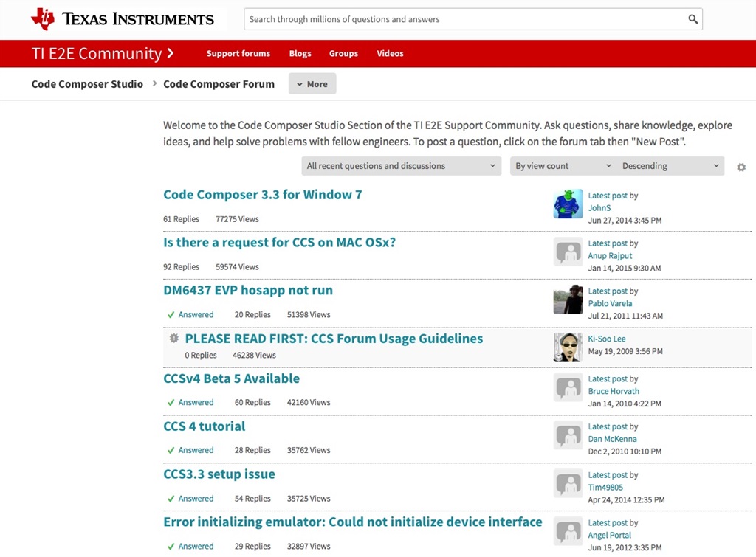The height and width of the screenshot is (557, 756).
Task: Open DM6437 EVP hosapp not run thread
Action: point(248,290)
